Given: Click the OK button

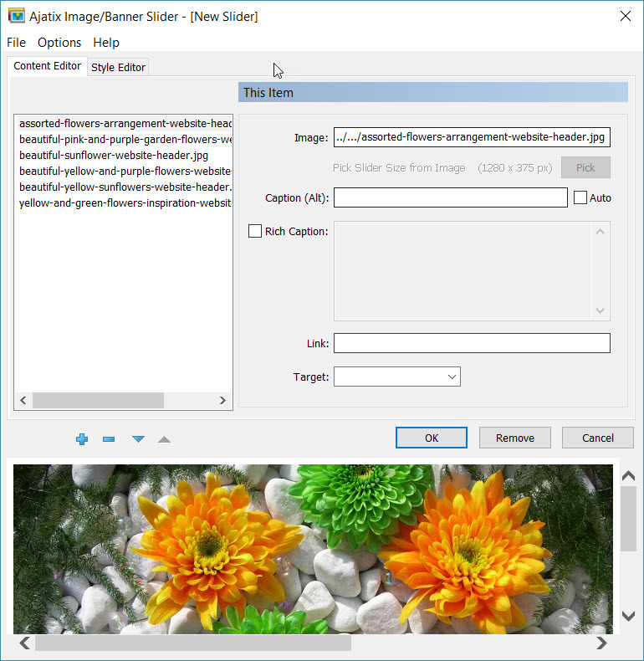Looking at the screenshot, I should coord(432,438).
